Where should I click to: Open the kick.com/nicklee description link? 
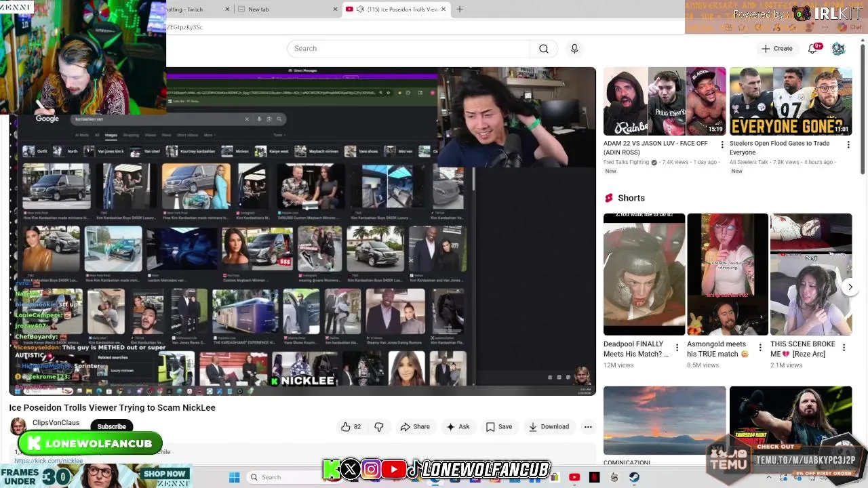(x=49, y=461)
